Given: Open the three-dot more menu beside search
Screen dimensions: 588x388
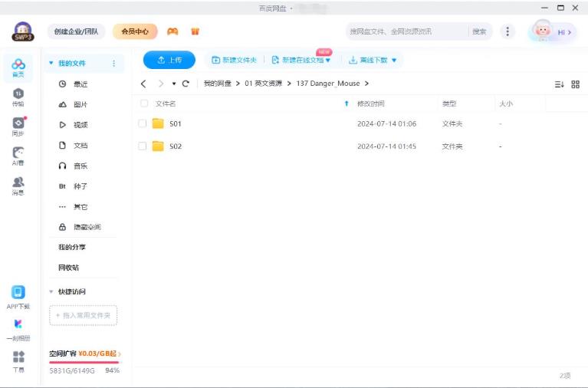Looking at the screenshot, I should (508, 31).
